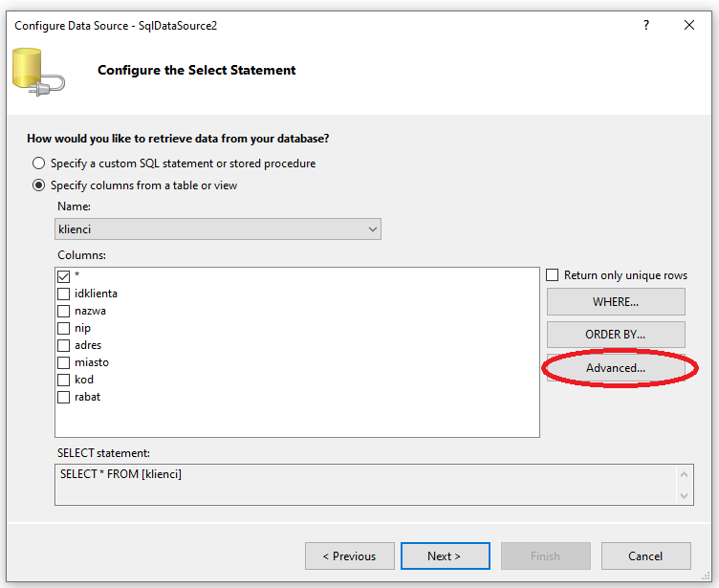Screen dimensions: 719x588
Task: Open the ORDER BY dialog
Action: (x=616, y=335)
